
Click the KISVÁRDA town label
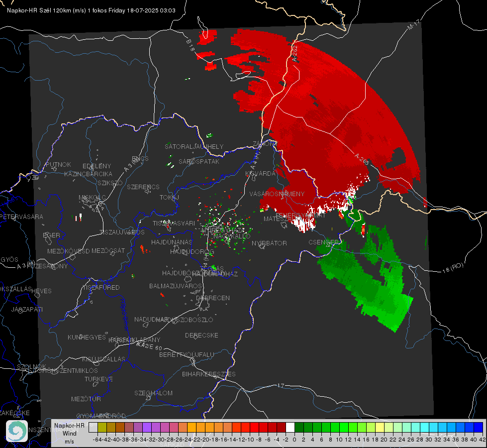261,174
